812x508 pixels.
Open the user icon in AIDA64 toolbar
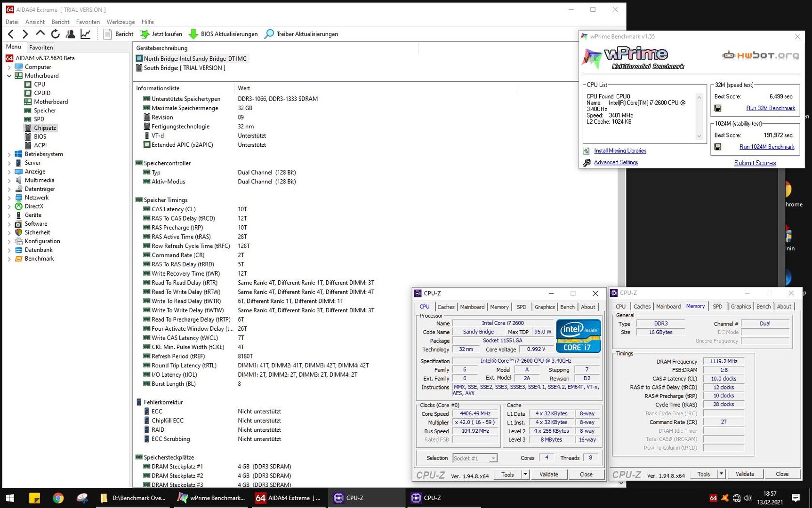point(71,34)
